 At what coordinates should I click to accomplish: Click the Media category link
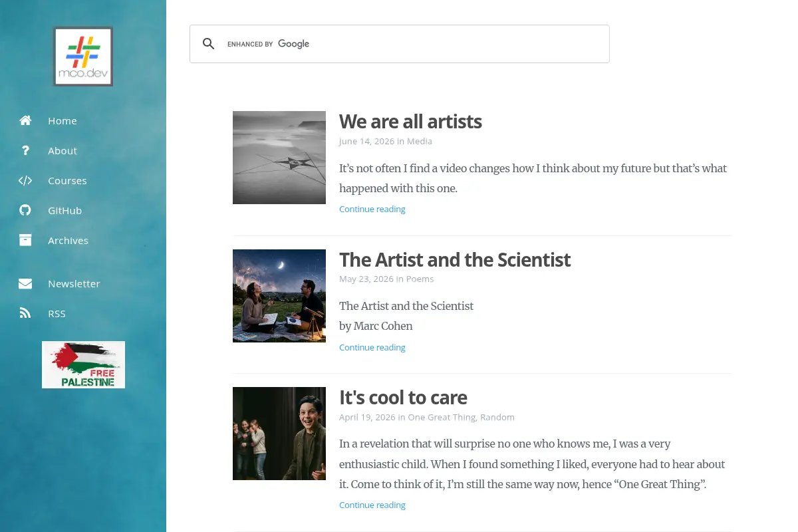tap(420, 141)
